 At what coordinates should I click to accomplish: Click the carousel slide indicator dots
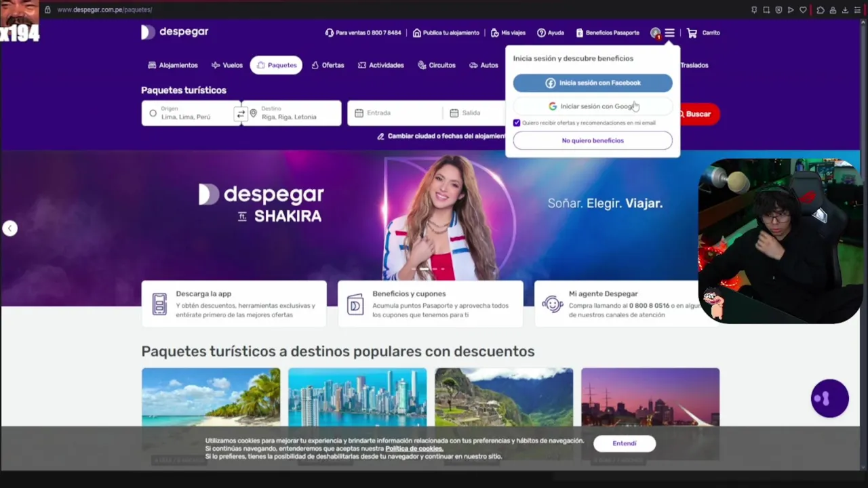coord(429,269)
